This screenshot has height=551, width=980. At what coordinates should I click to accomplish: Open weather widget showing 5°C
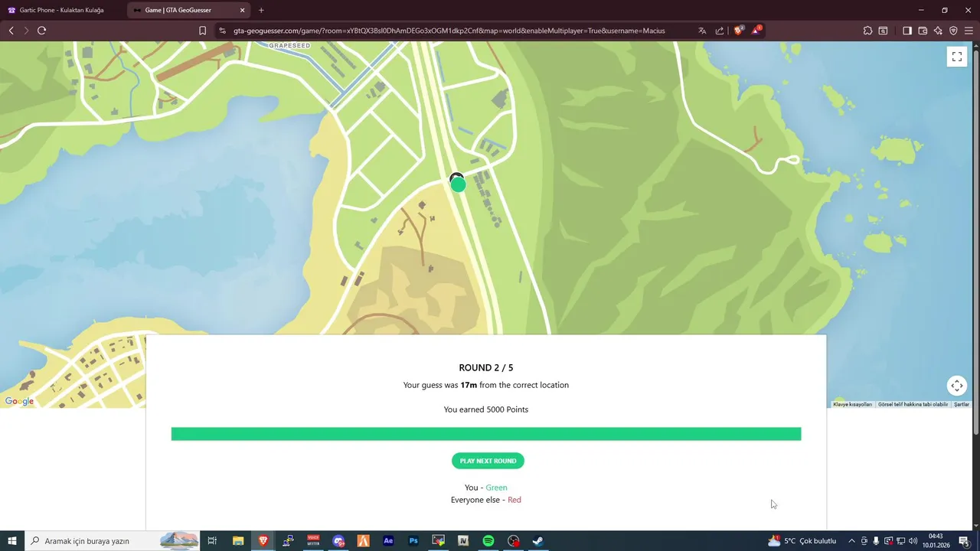click(x=802, y=541)
